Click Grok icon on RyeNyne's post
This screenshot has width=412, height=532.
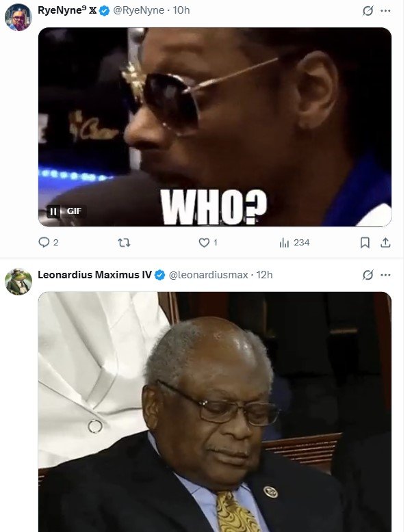pyautogui.click(x=368, y=10)
